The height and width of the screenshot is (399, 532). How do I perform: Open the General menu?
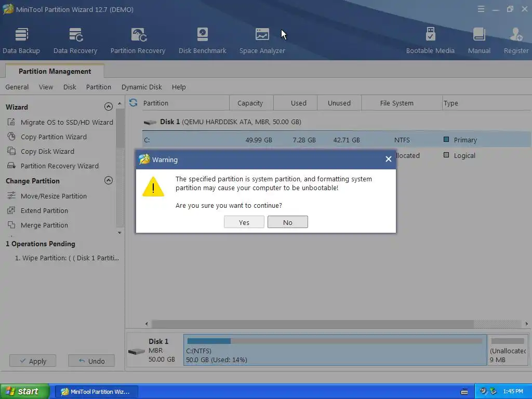(17, 87)
